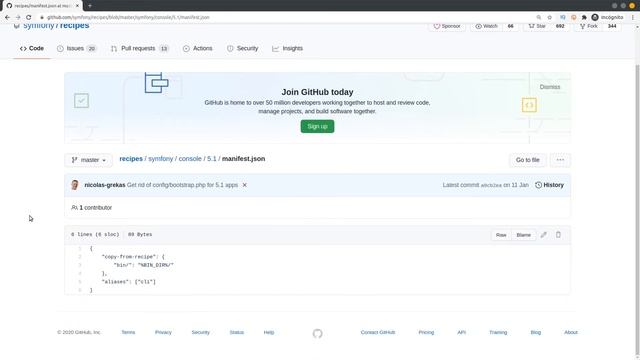Open the symfony owner link in header

pyautogui.click(x=38, y=25)
